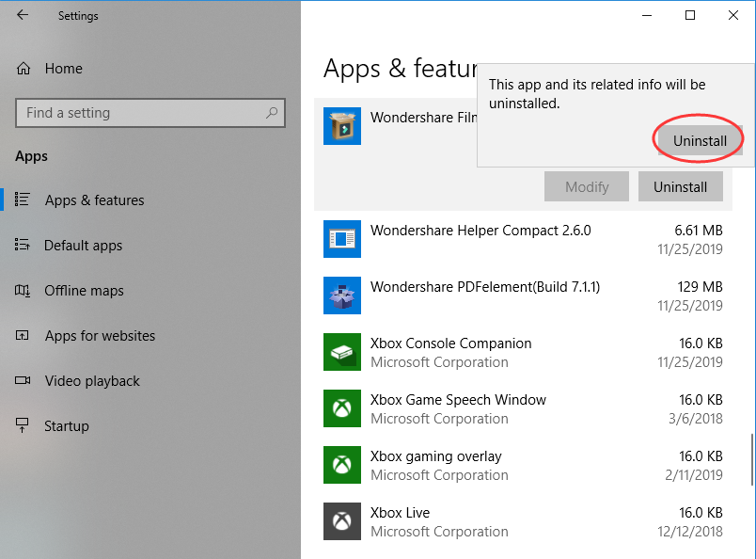The height and width of the screenshot is (559, 756).
Task: Click the Xbox gaming overlay icon
Action: click(342, 465)
